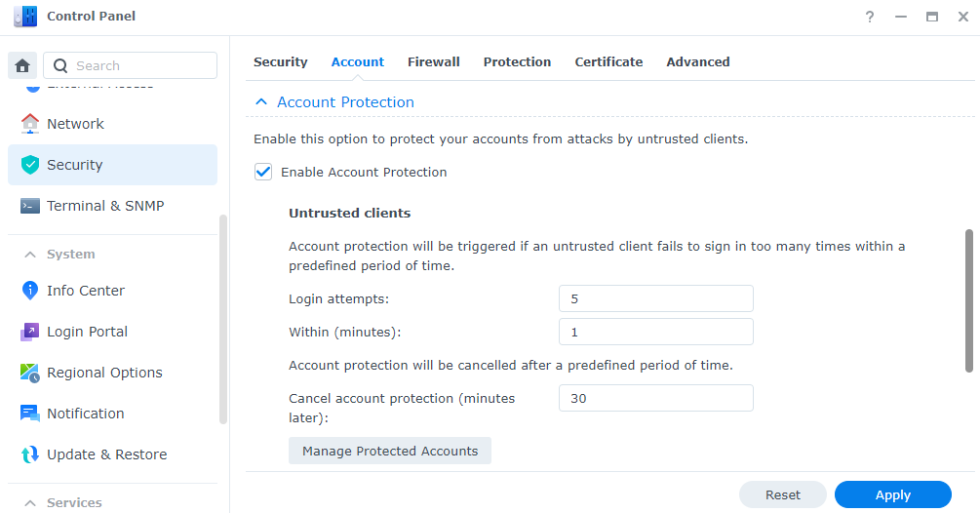Click the Control Panel app icon

coord(25,17)
